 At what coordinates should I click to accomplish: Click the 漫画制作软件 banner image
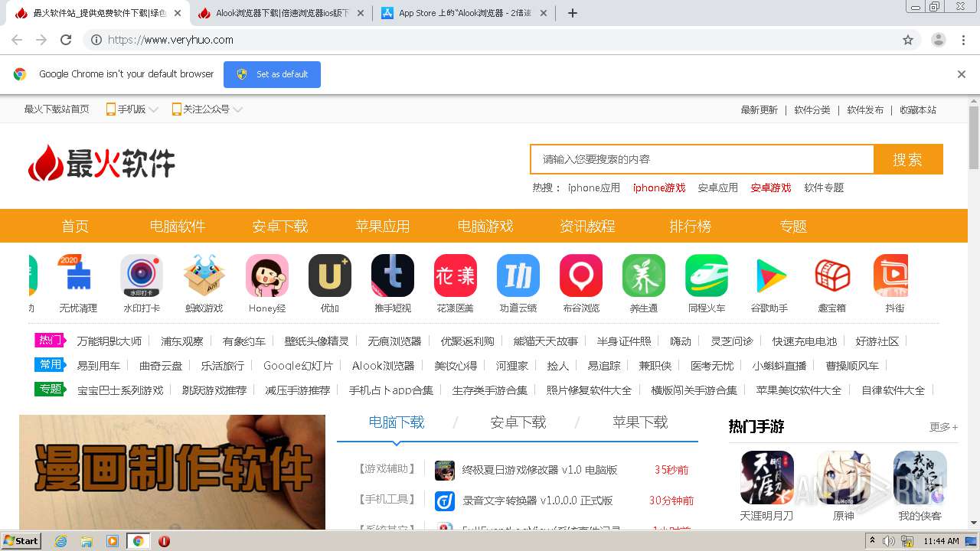point(172,472)
